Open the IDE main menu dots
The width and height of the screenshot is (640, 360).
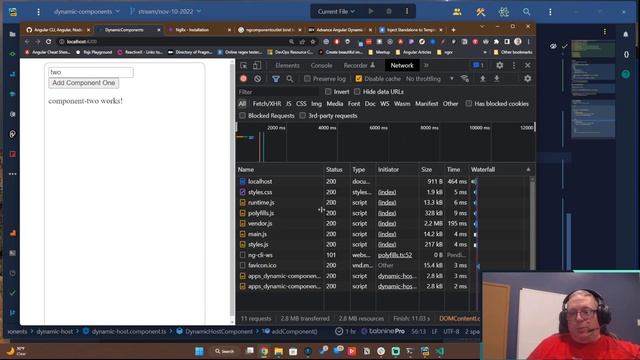tap(38, 12)
